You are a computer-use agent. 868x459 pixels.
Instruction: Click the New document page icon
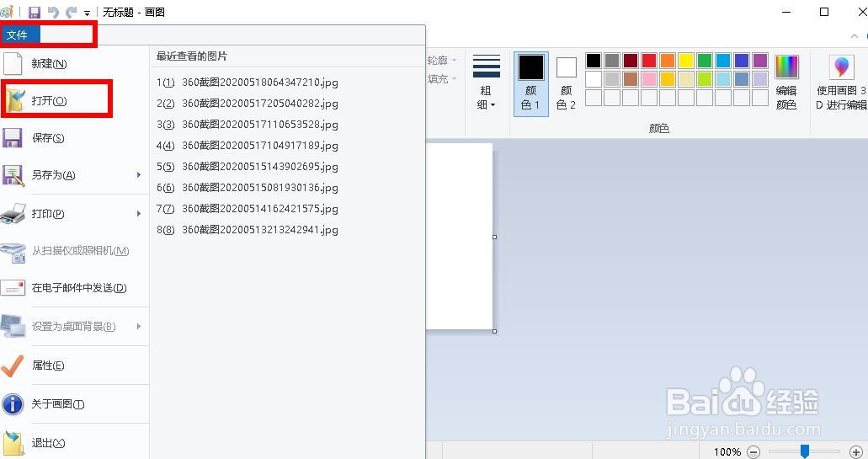[12, 64]
